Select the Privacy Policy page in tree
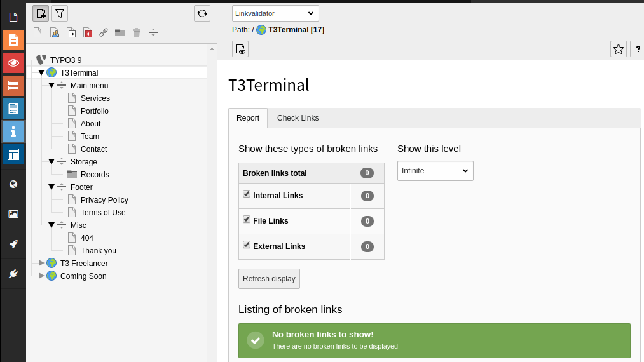 [x=104, y=200]
